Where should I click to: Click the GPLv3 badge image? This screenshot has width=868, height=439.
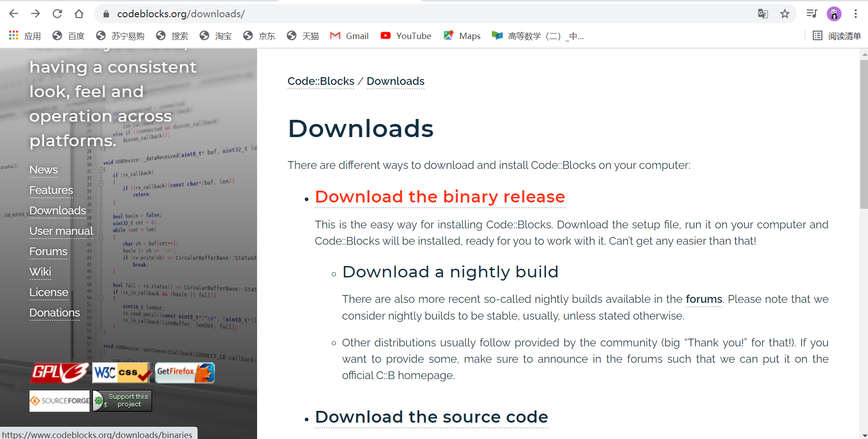(60, 373)
